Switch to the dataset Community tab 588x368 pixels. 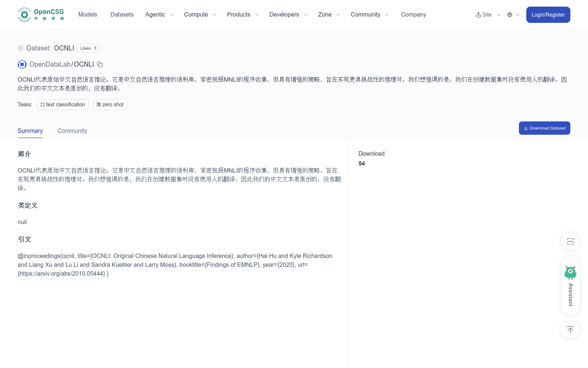[x=72, y=131]
